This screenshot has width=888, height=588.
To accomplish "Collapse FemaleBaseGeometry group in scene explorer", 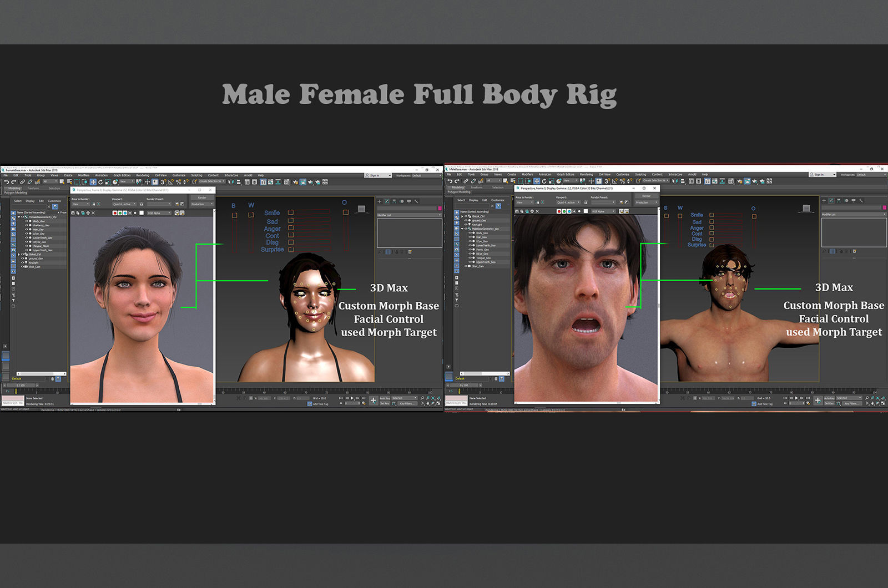I will 19,217.
